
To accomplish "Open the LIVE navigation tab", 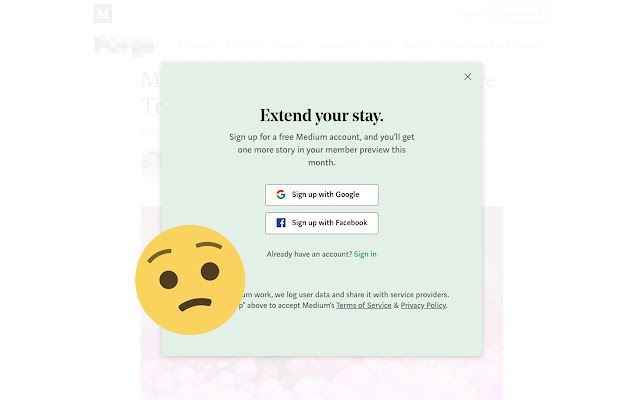I will pos(380,45).
